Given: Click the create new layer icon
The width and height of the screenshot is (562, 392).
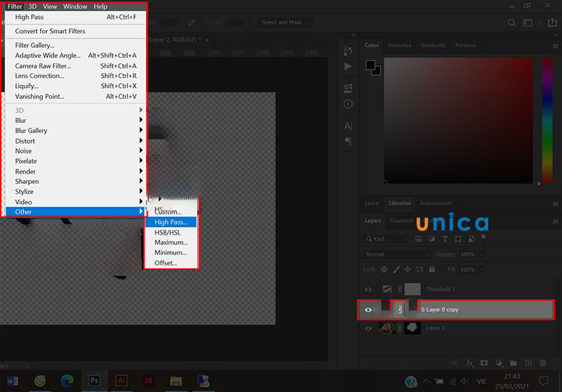Looking at the screenshot, I should tap(528, 363).
